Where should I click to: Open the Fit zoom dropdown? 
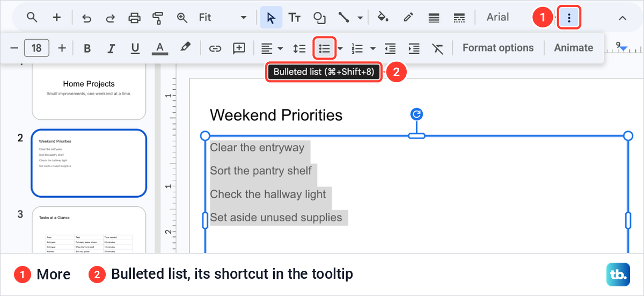[223, 18]
